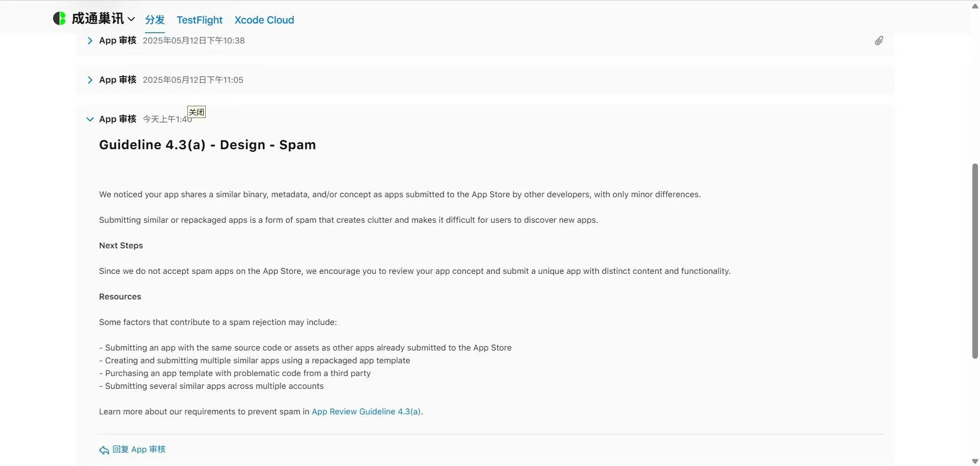The height and width of the screenshot is (466, 980).
Task: Click the heading Guideline 4.3(a) - Design - Spam
Action: click(207, 145)
